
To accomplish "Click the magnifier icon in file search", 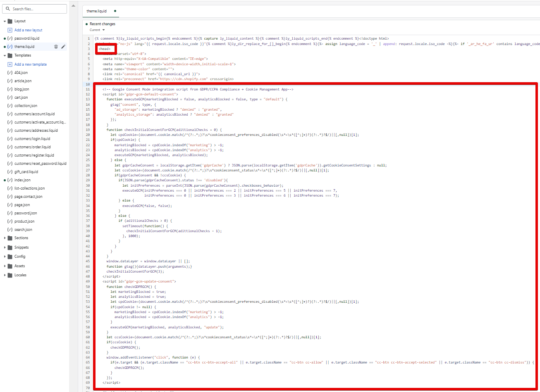I will pos(7,9).
